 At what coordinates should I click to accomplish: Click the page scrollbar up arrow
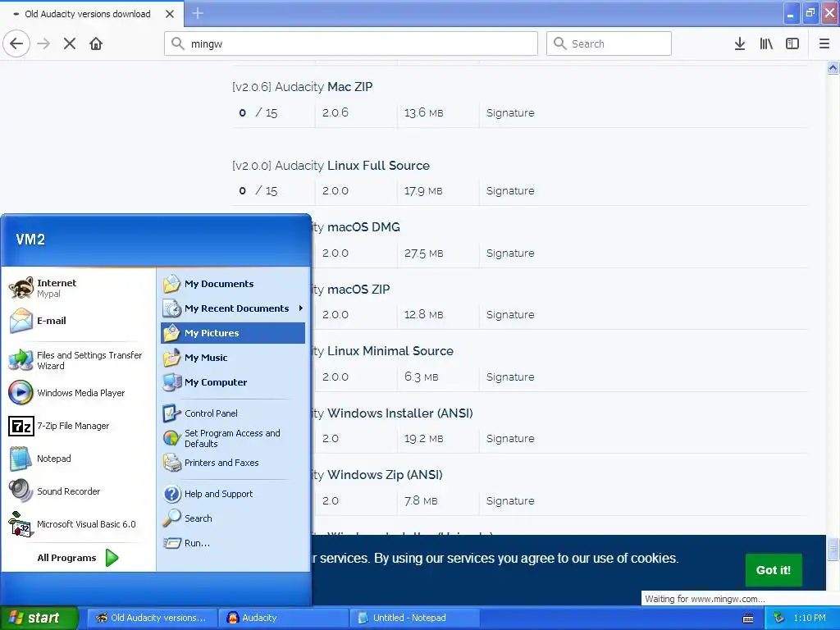(x=833, y=67)
